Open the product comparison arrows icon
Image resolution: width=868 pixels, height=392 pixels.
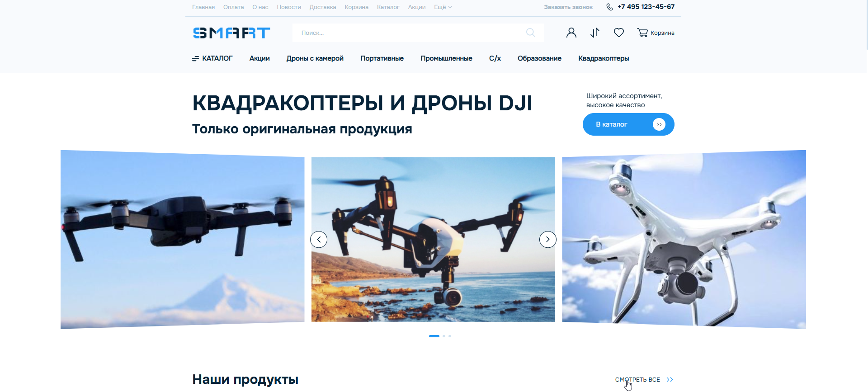click(595, 33)
